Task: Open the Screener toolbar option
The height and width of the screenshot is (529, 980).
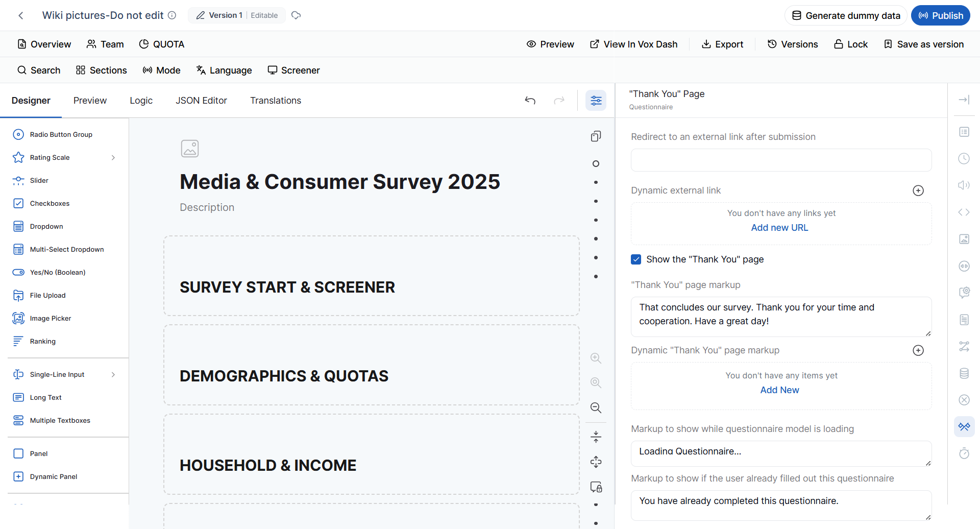Action: [x=294, y=70]
